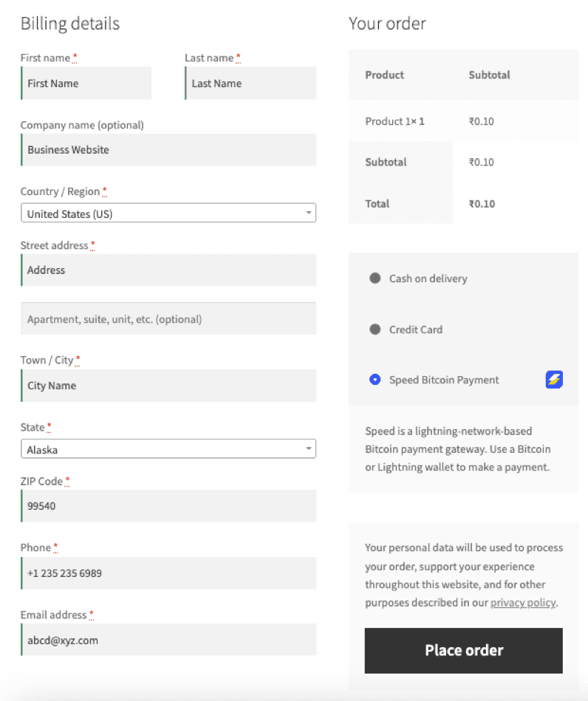Open the Country / Region dropdown
Viewport: 588px width, 701px height.
[x=168, y=212]
